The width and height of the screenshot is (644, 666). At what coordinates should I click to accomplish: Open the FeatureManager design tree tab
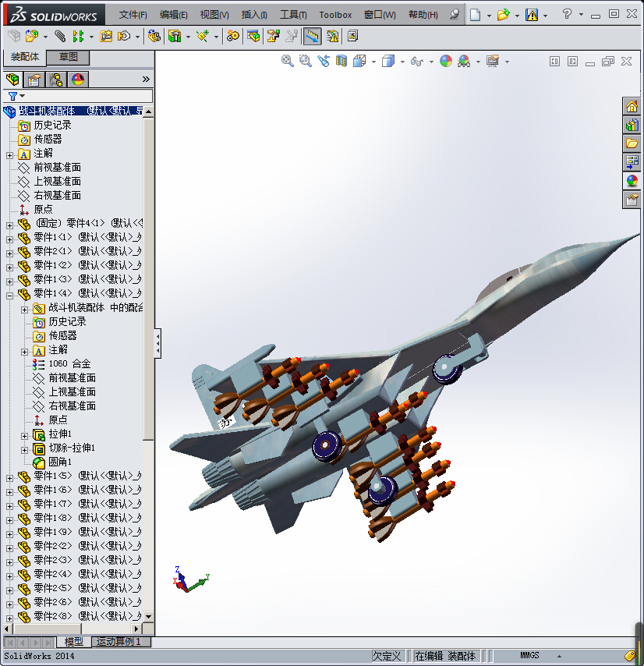pyautogui.click(x=12, y=80)
